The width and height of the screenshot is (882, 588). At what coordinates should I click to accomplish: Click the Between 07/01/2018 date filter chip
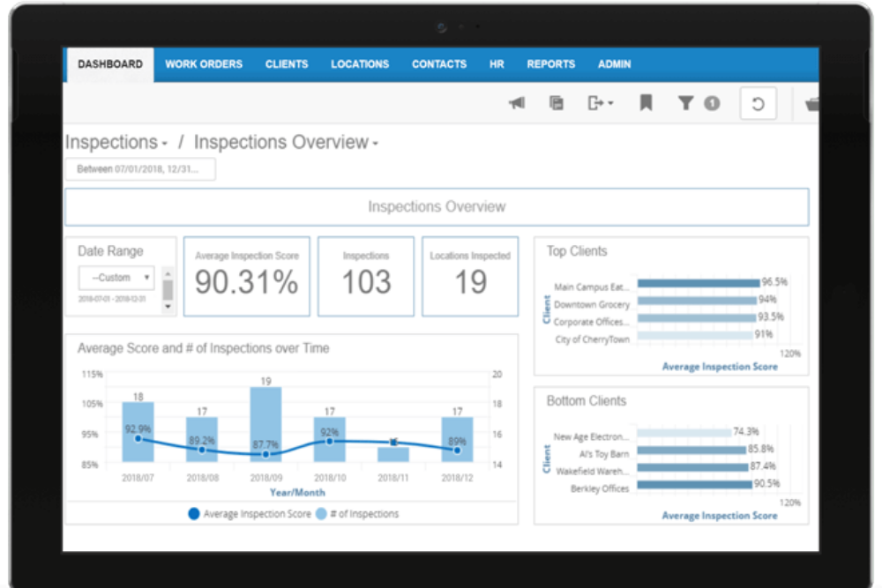[x=140, y=169]
